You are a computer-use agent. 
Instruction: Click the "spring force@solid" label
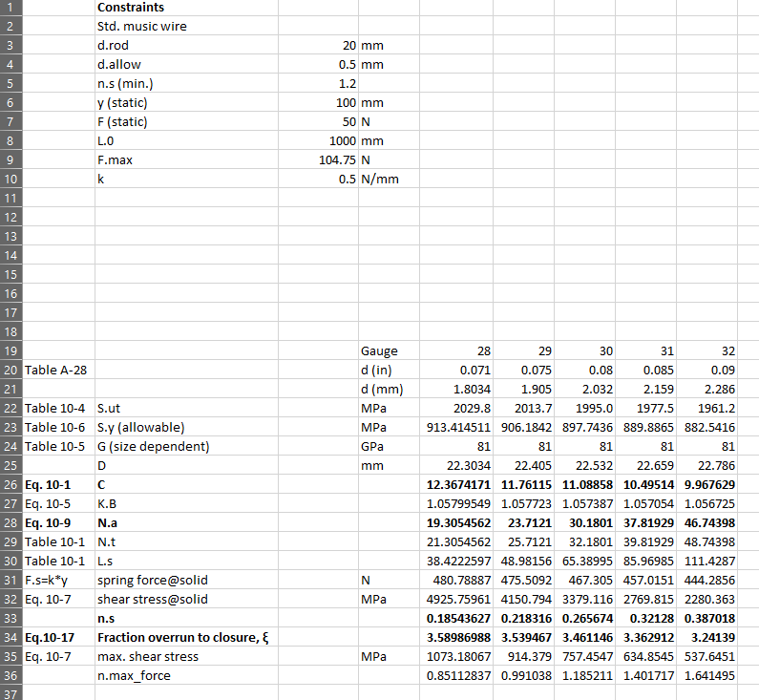(x=186, y=581)
